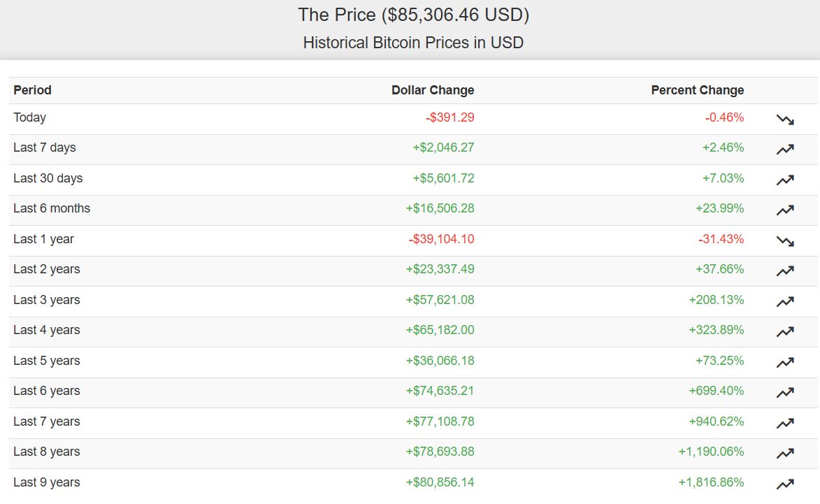Click the upward trend icon for Last 7 days
Screen dimensions: 820x504
point(785,150)
